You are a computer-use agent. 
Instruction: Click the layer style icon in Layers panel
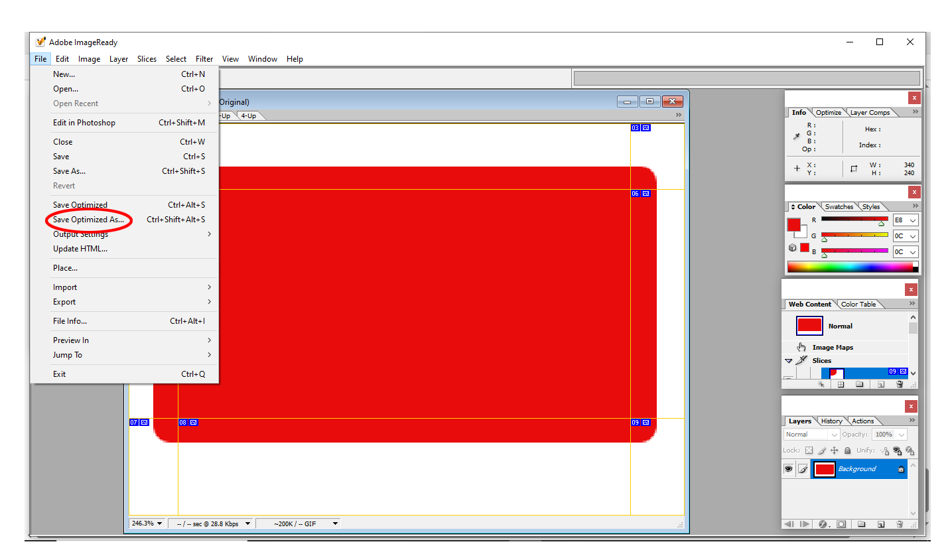823,524
